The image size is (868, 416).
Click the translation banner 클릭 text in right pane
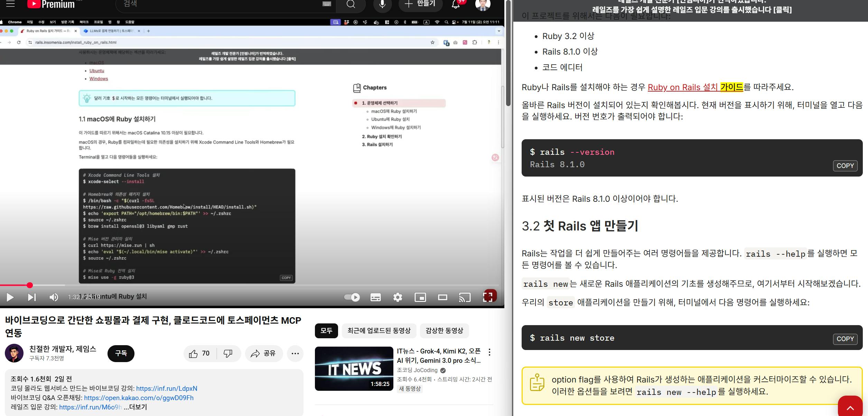click(782, 10)
